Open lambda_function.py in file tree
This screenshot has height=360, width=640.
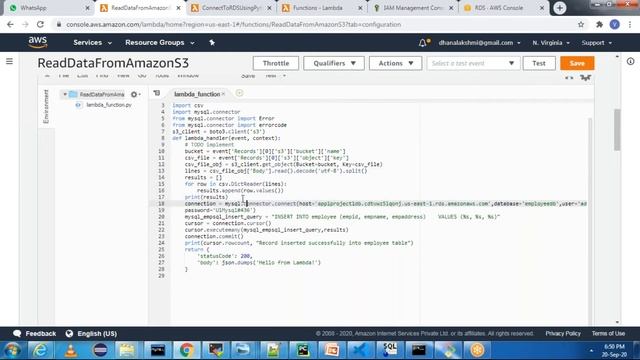pyautogui.click(x=109, y=105)
